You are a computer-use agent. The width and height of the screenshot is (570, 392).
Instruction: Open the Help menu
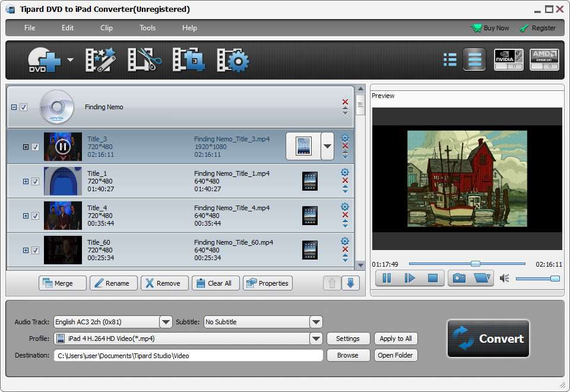tap(189, 28)
